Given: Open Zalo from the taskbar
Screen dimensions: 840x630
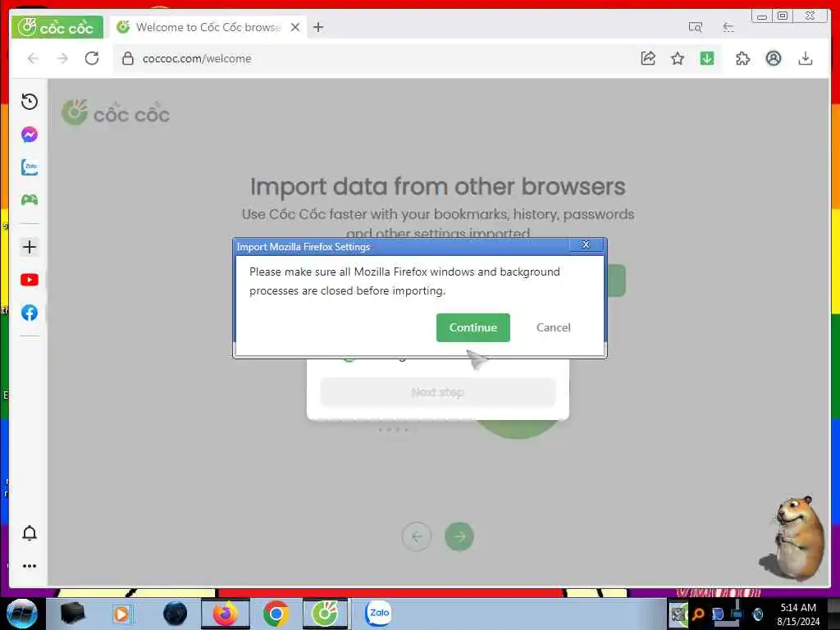Looking at the screenshot, I should coord(378,614).
